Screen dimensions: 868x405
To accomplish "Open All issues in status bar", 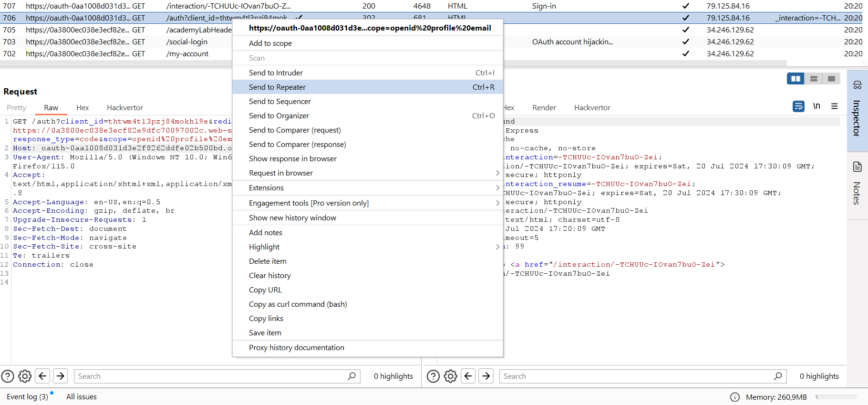I will 82,397.
